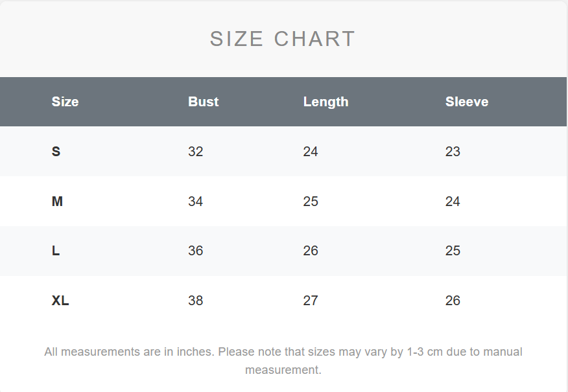
Task: Click the SIZE CHART title
Action: tap(283, 39)
